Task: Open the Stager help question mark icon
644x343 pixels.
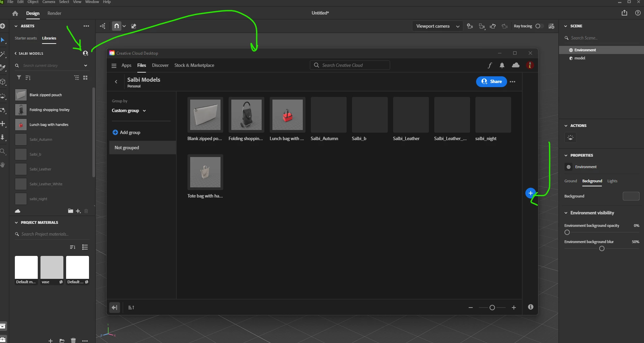Action: coord(638,13)
